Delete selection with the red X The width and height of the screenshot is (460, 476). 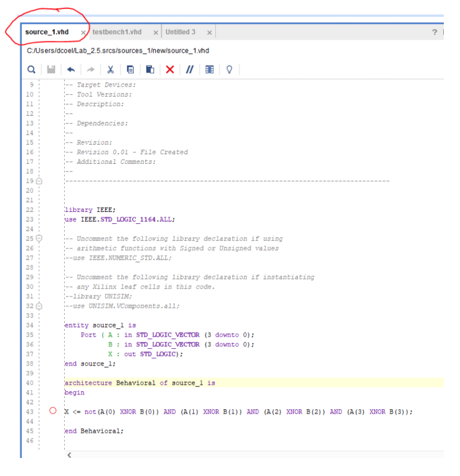170,70
